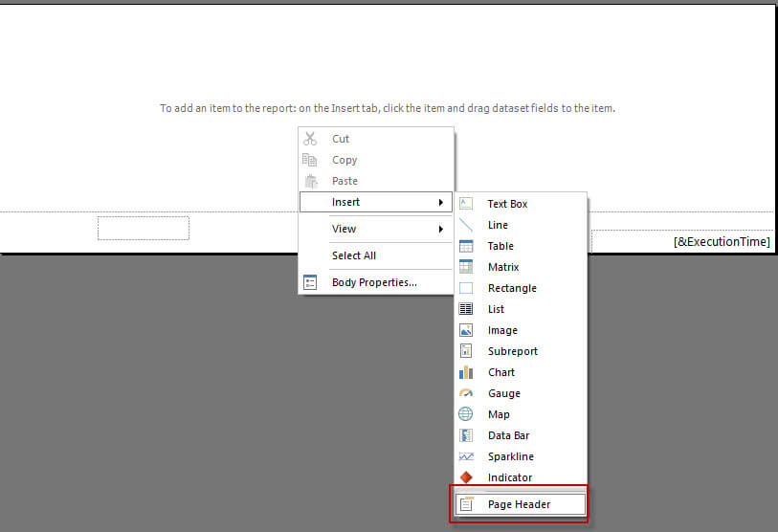Click the Data Bar icon
Viewport: 778px width, 532px height.
466,435
